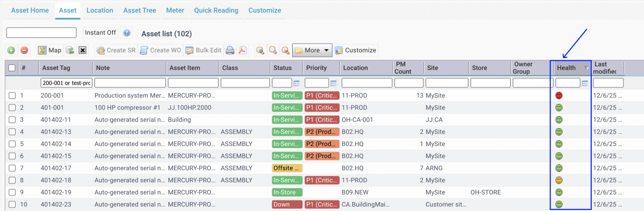Click the green add new asset icon
The width and height of the screenshot is (644, 211).
[x=11, y=50]
